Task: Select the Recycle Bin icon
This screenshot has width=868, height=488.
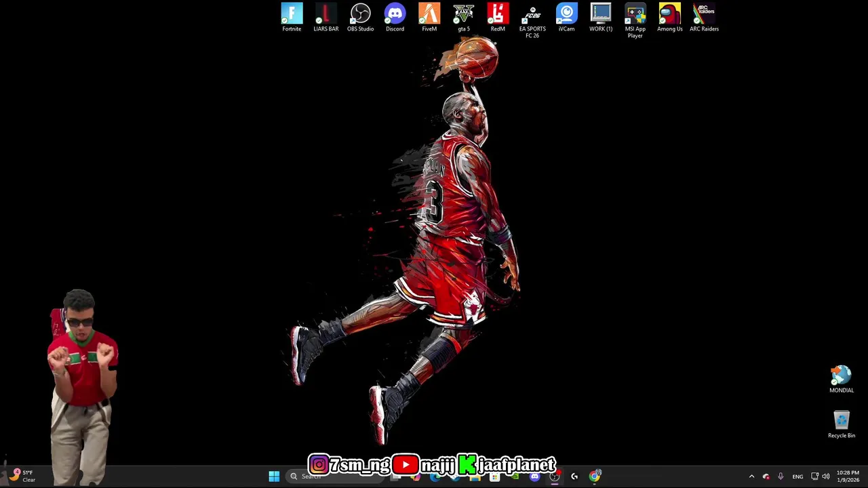Action: click(x=842, y=424)
